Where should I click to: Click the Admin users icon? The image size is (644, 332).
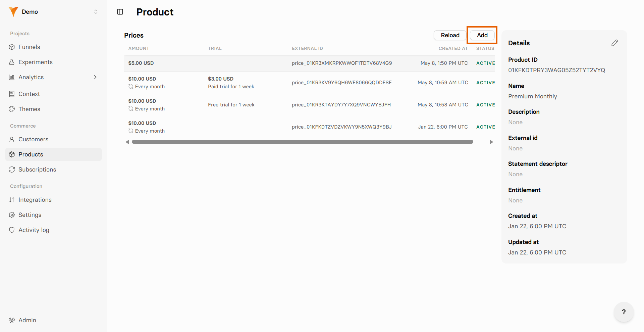[12, 320]
